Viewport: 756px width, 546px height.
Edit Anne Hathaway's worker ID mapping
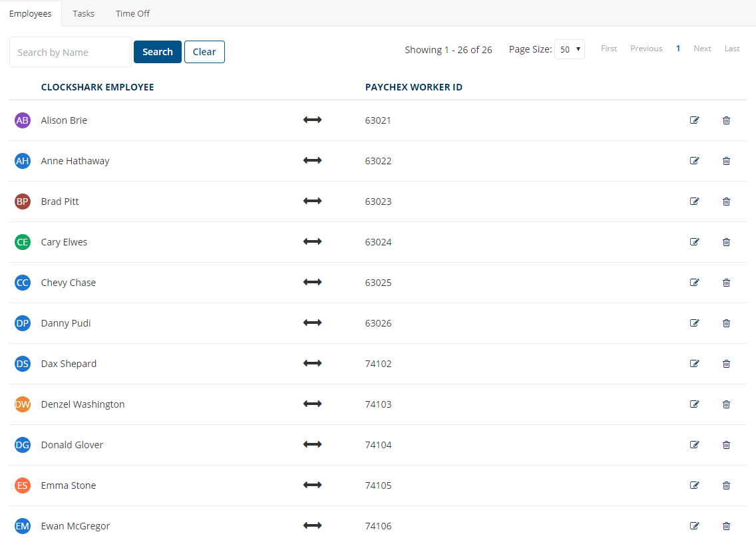coord(694,160)
